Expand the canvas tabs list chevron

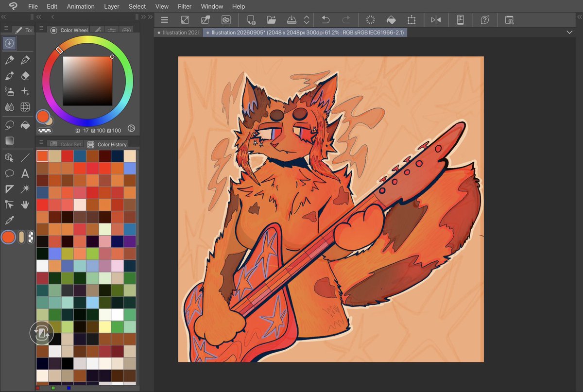pyautogui.click(x=569, y=32)
